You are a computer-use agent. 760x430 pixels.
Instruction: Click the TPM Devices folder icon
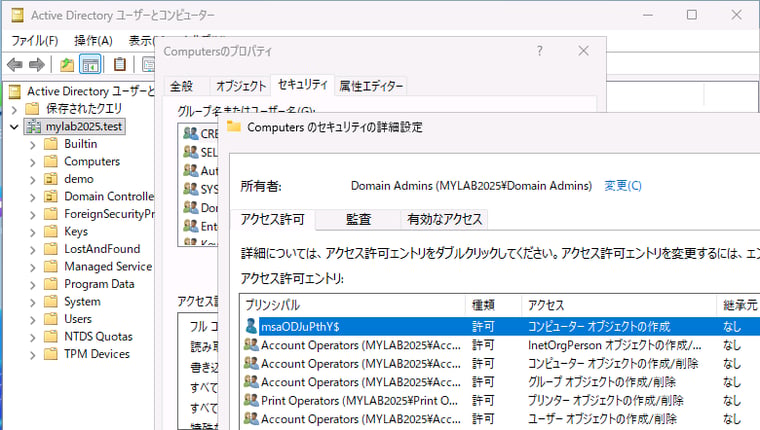[51, 354]
